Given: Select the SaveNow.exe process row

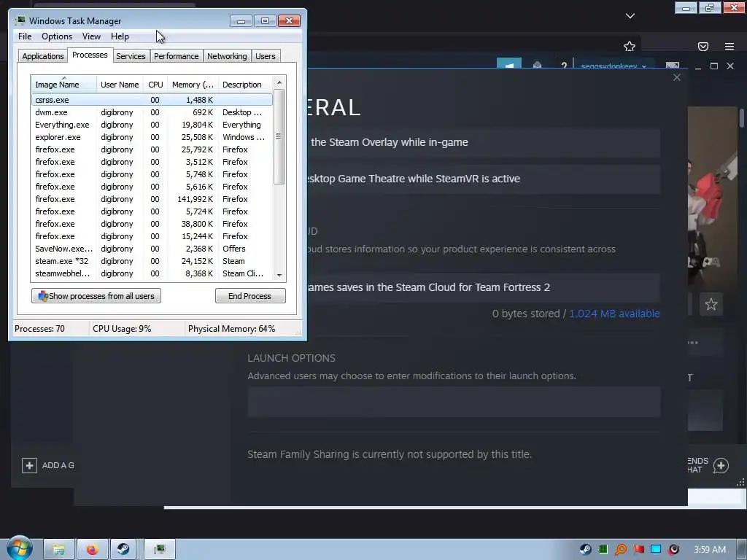Looking at the screenshot, I should [152, 249].
